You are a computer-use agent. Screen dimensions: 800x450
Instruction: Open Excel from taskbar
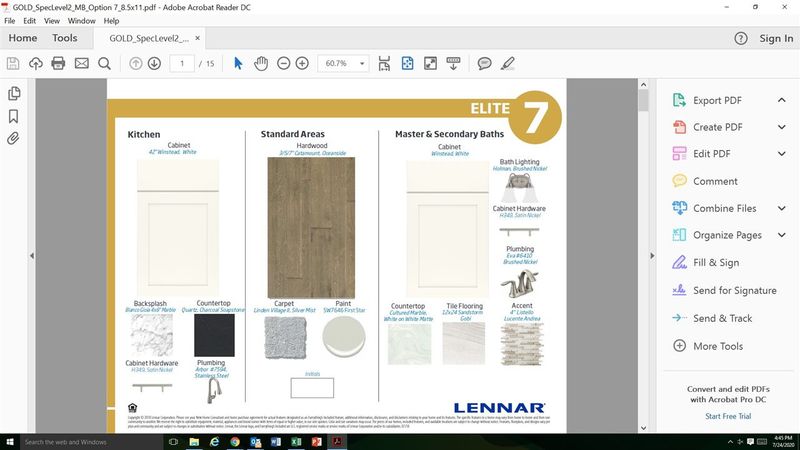click(296, 442)
